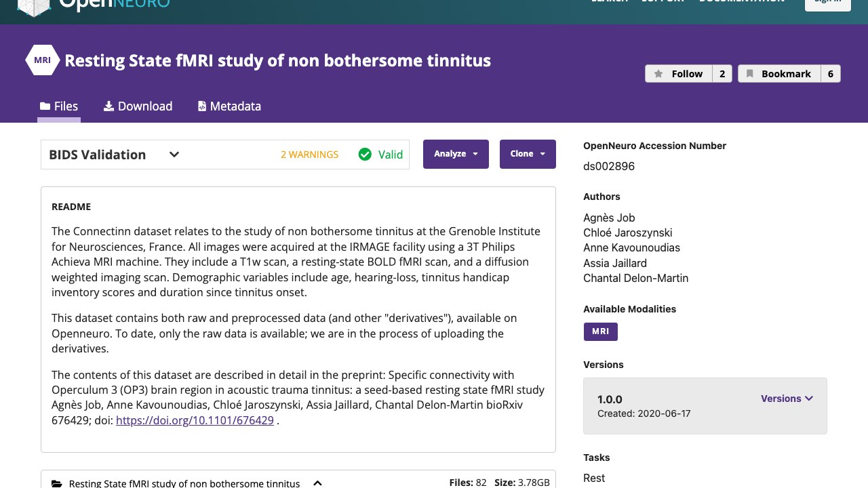Click the follower count 2
The image size is (868, 488).
(x=722, y=74)
